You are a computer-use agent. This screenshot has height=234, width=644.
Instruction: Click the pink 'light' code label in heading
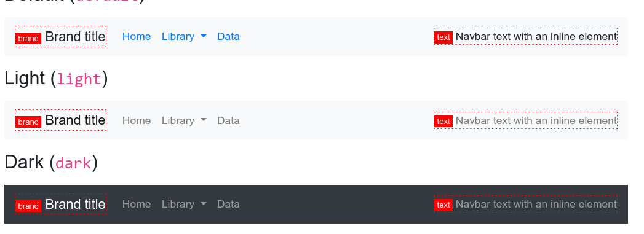tap(79, 79)
